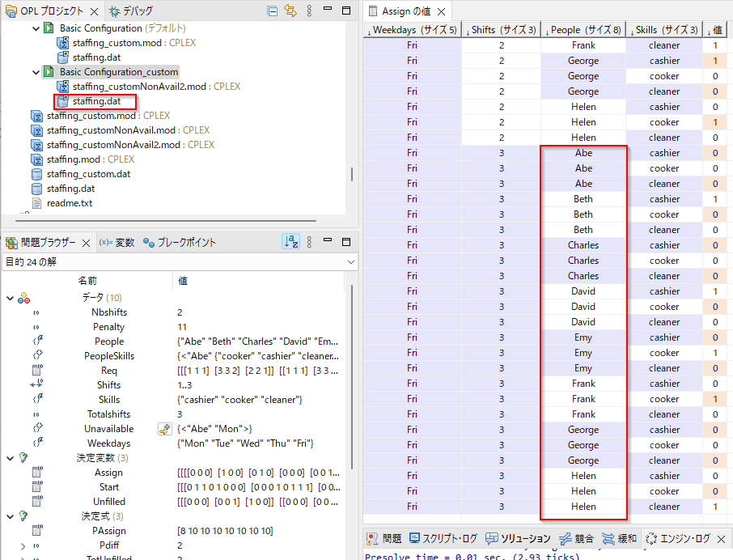Close the Assign の値 tab
This screenshot has height=560, width=733.
pyautogui.click(x=441, y=11)
